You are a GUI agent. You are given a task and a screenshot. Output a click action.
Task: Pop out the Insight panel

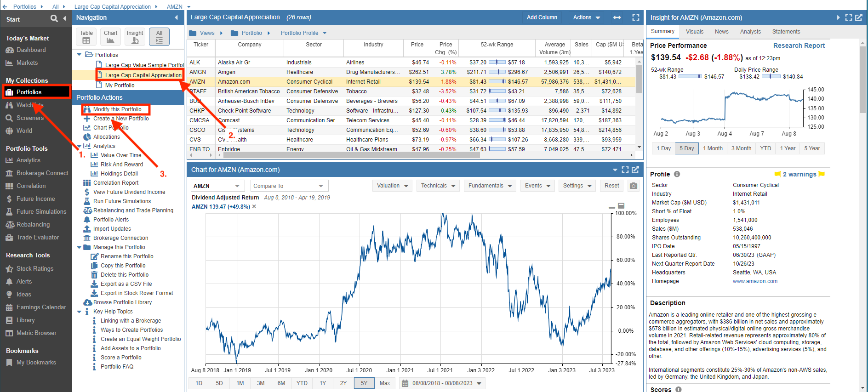click(x=859, y=17)
